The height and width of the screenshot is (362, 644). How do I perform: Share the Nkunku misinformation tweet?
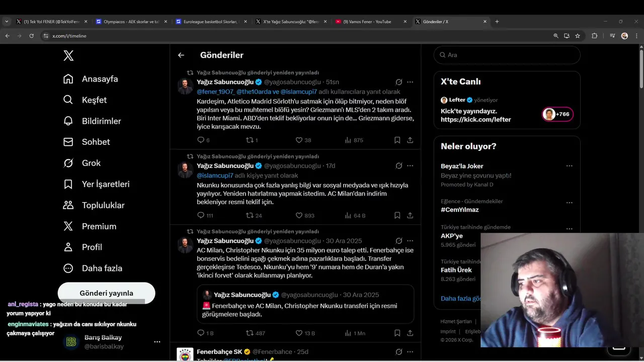410,215
